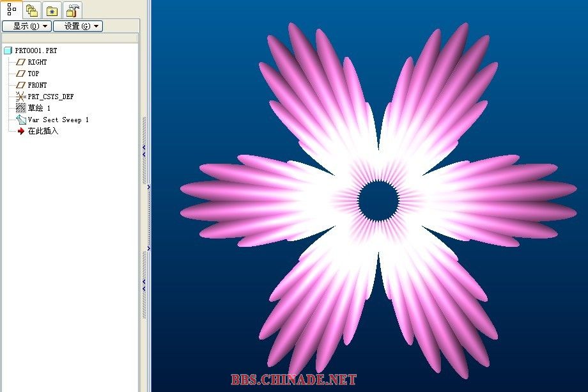Click the PRT0001.PRT part icon
The image size is (588, 392).
click(x=8, y=51)
